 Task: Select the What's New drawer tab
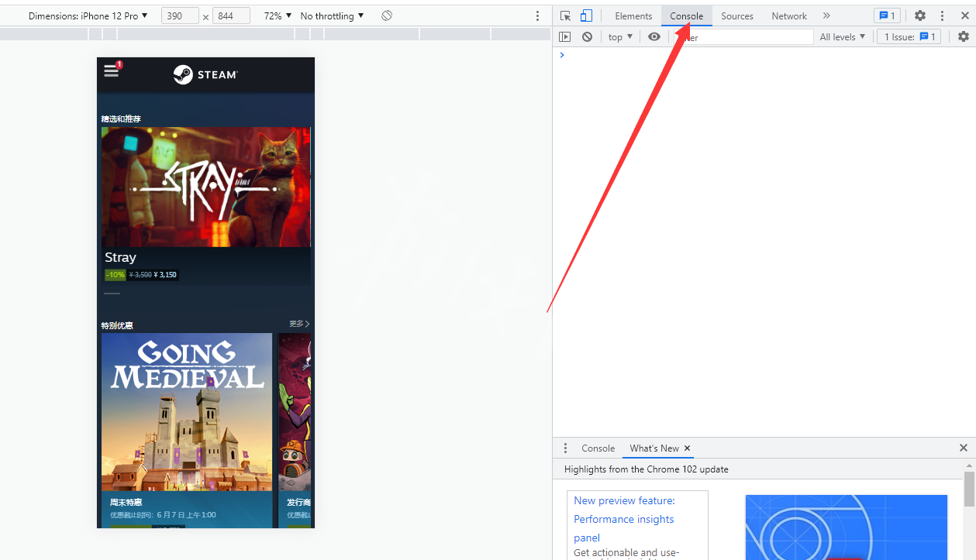click(x=654, y=448)
